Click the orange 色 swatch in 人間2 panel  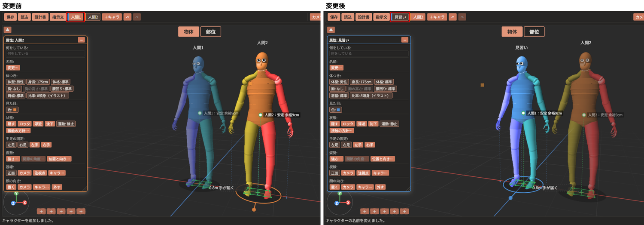[x=15, y=110]
